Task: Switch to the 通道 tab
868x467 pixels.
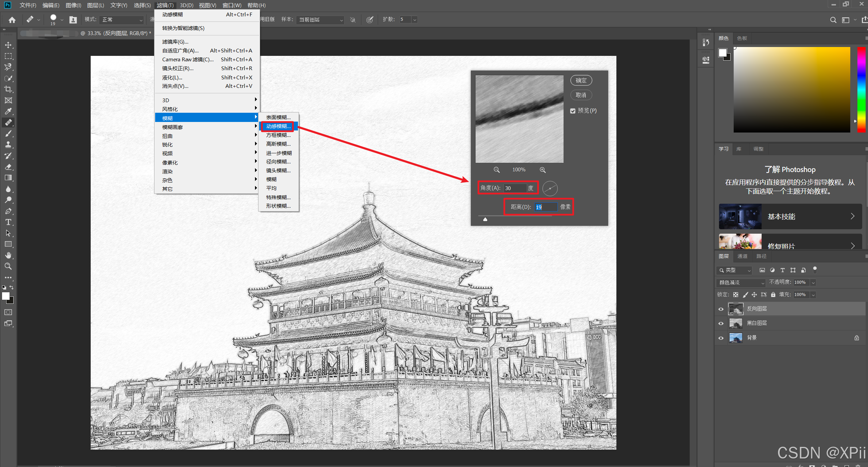Action: click(x=742, y=256)
